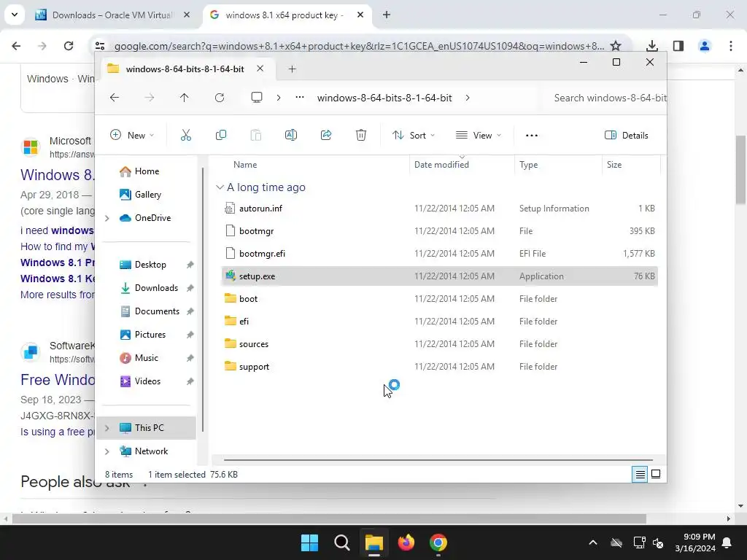Expand OneDrive in navigation pane
Image resolution: width=747 pixels, height=560 pixels.
[x=107, y=218]
